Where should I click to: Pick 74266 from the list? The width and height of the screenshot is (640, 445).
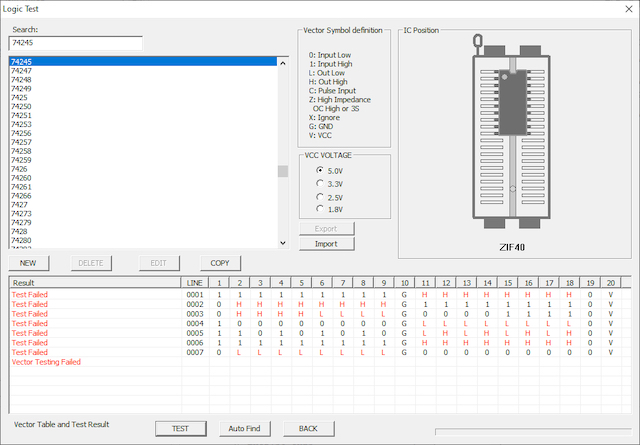coord(21,196)
